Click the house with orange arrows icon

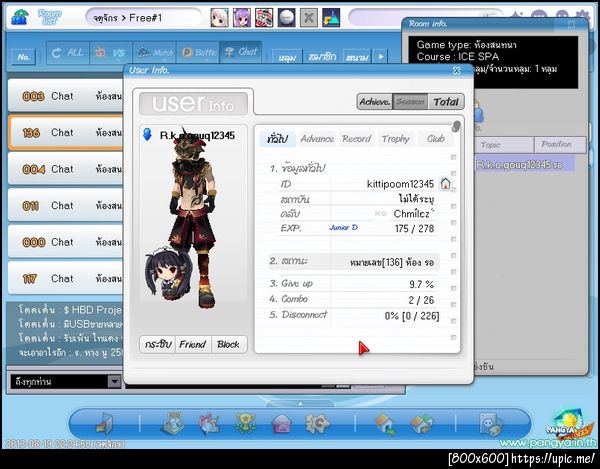coord(421,424)
